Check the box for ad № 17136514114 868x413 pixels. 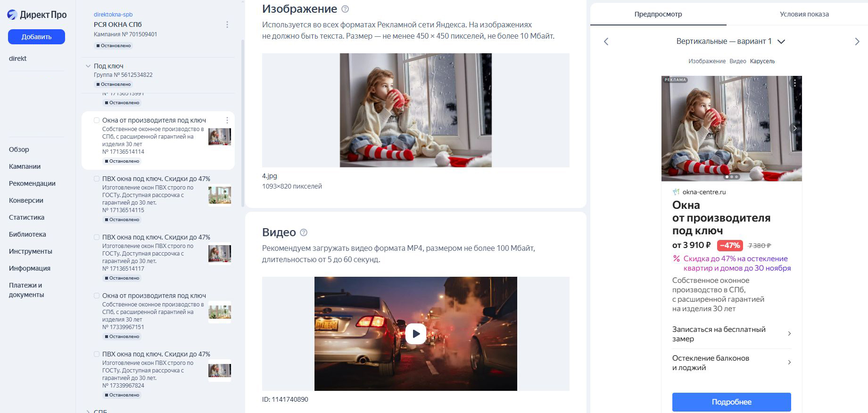click(x=97, y=120)
